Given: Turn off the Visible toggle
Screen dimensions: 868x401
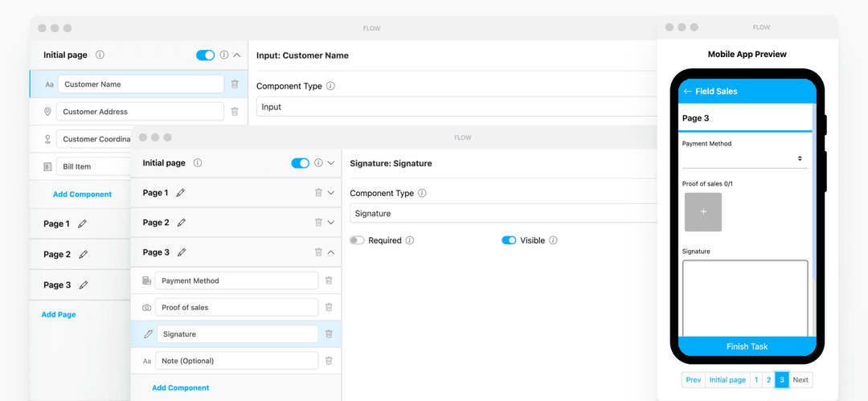Looking at the screenshot, I should 509,240.
